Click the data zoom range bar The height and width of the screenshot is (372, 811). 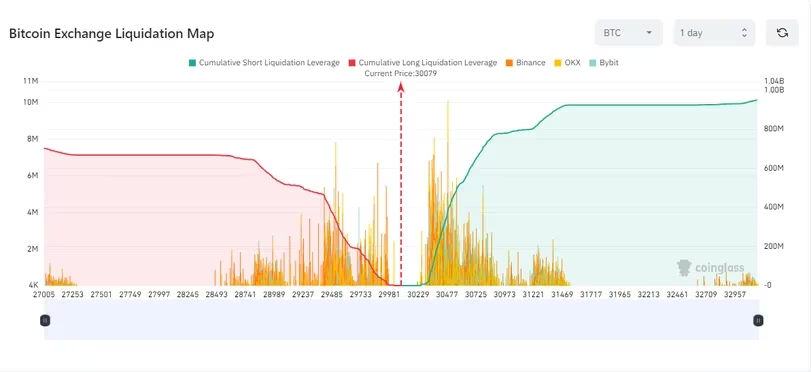click(x=401, y=320)
